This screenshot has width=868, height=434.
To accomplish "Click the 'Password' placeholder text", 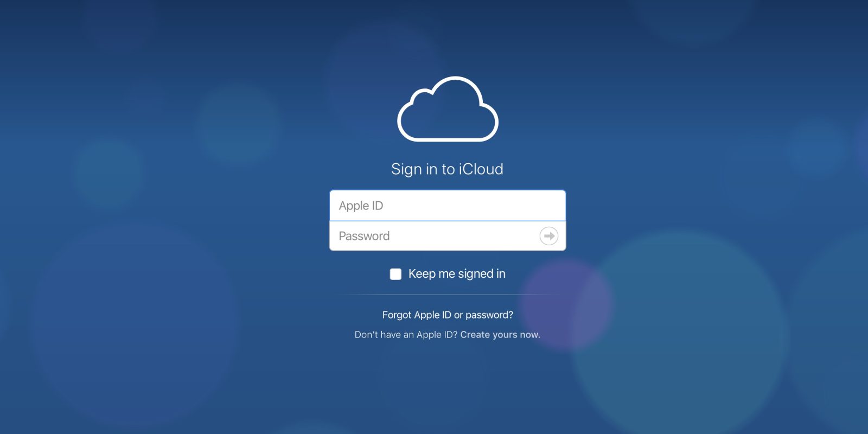I will (364, 236).
